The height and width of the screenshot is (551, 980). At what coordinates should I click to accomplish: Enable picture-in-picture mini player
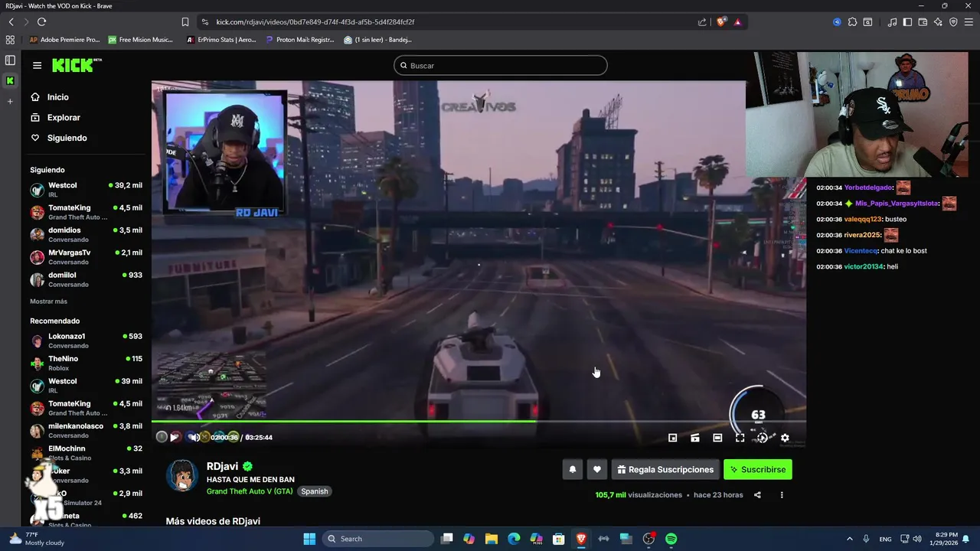click(672, 438)
